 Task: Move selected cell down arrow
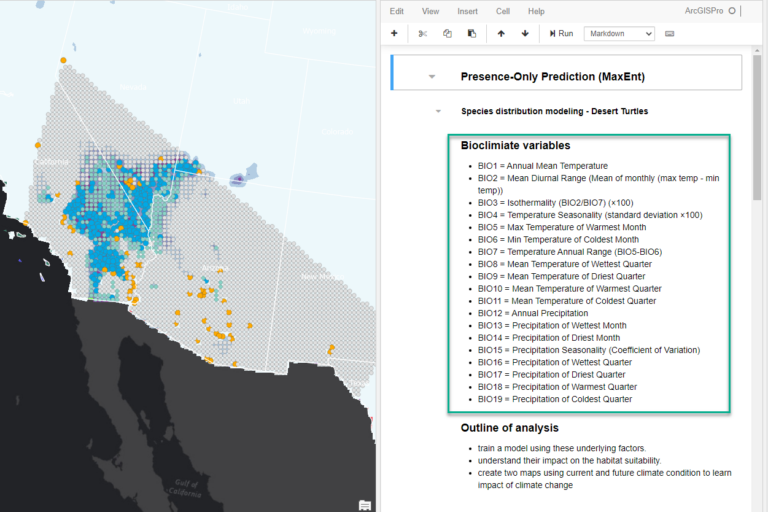525,34
